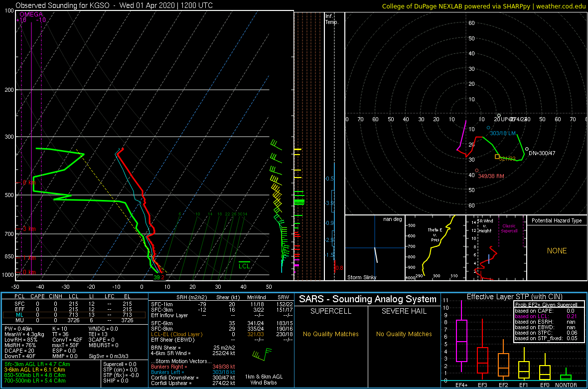Click the SUPERCELL analog column header
Screen dimensions: 588x389
click(x=331, y=311)
